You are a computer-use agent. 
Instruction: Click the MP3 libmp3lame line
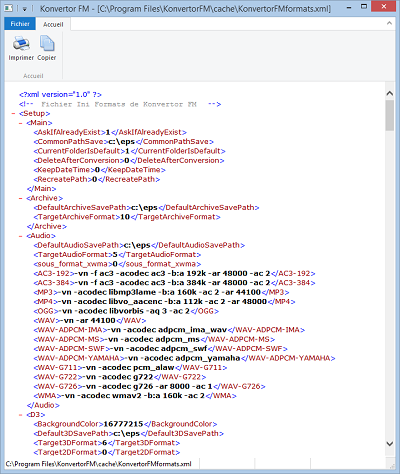[x=161, y=292]
